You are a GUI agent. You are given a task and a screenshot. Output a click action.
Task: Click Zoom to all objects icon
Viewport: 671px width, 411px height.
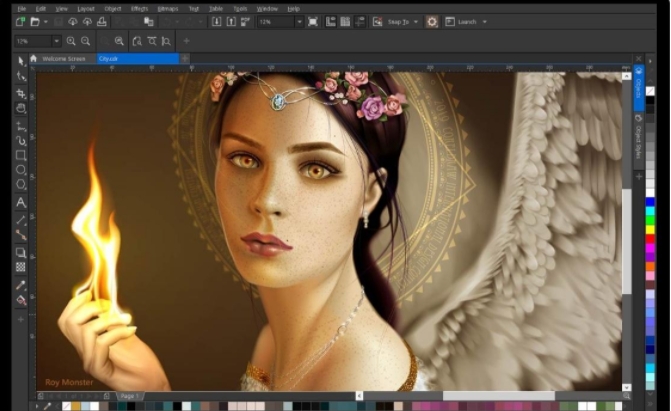coord(119,41)
